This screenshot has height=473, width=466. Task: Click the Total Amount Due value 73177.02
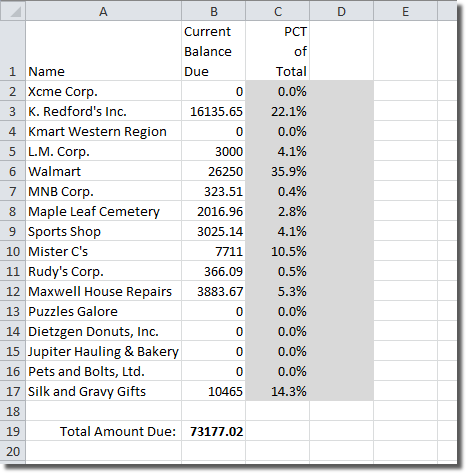pos(214,431)
